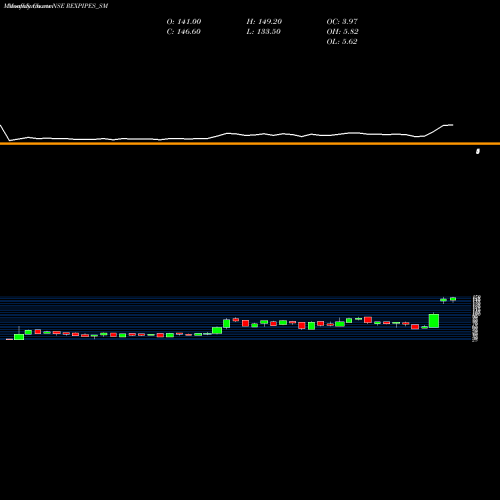
Task: Click the OH: 5.82 reading
Action: click(x=342, y=31)
